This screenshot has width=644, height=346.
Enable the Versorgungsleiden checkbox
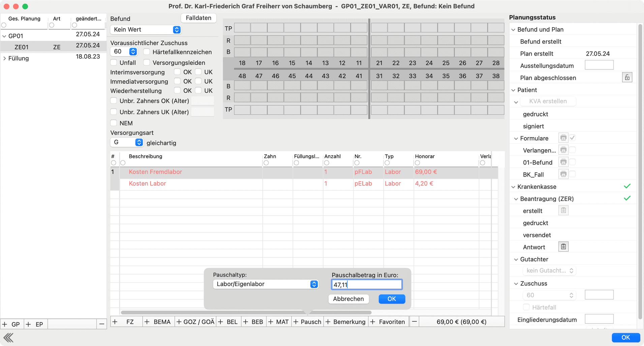point(147,63)
